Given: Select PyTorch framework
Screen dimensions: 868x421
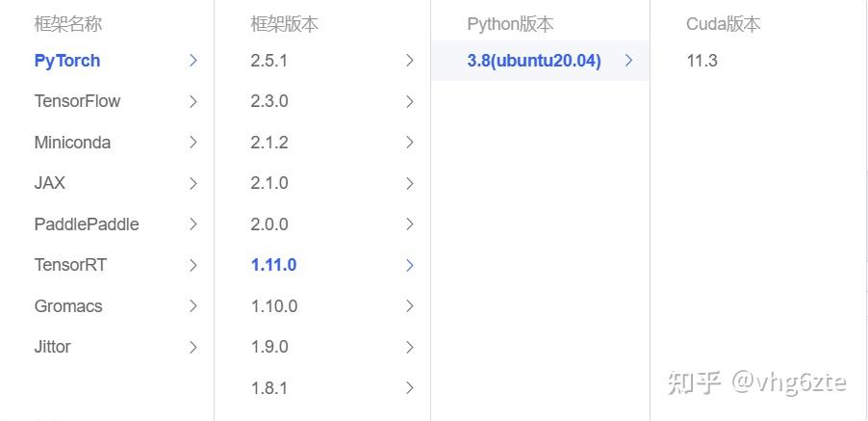Looking at the screenshot, I should 67,61.
